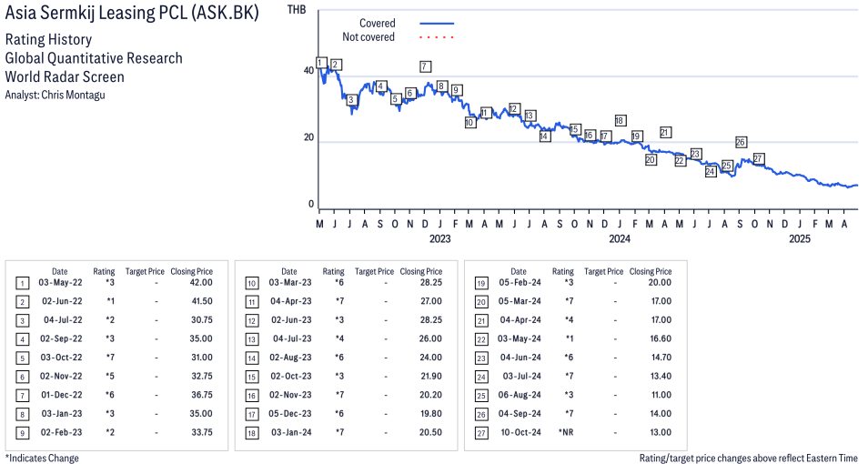
Task: Click the closing price 36.75
Action: coord(200,395)
